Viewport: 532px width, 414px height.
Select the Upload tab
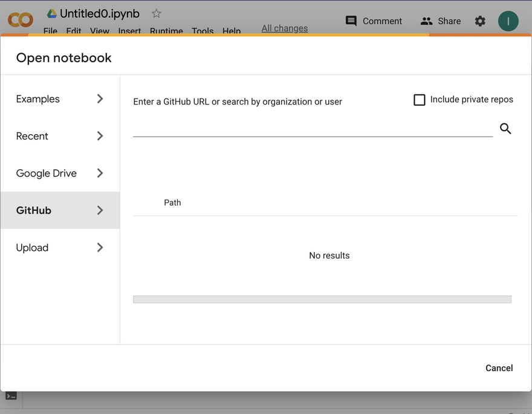[x=60, y=248]
